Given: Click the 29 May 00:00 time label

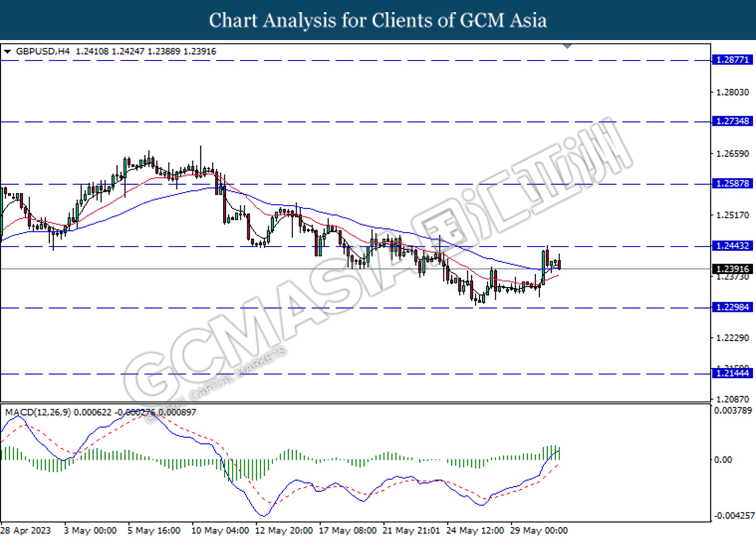Looking at the screenshot, I should click(x=539, y=531).
